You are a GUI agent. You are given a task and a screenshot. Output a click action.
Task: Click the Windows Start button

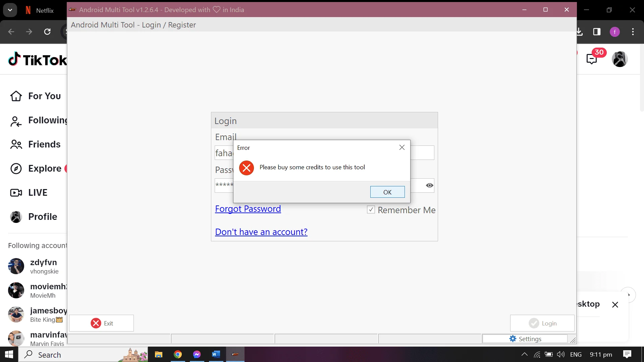click(9, 354)
